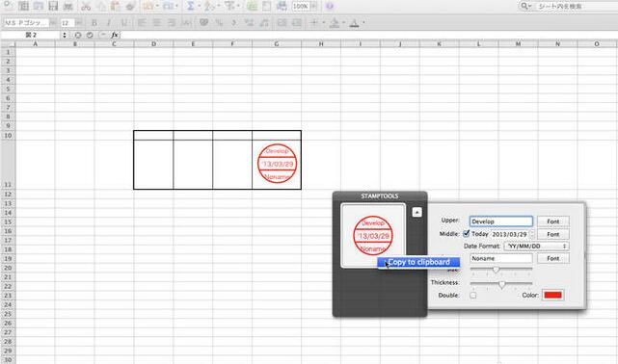The height and width of the screenshot is (364, 618).
Task: Click the Help question mark icon
Action: tap(330, 6)
